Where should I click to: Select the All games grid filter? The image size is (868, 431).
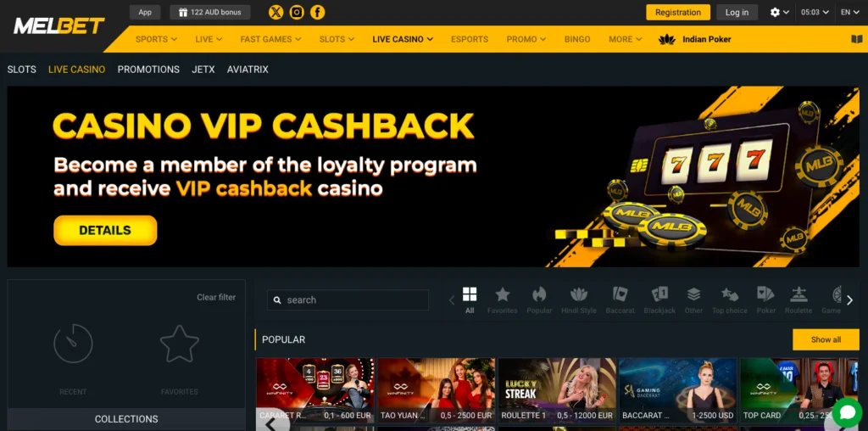[470, 300]
